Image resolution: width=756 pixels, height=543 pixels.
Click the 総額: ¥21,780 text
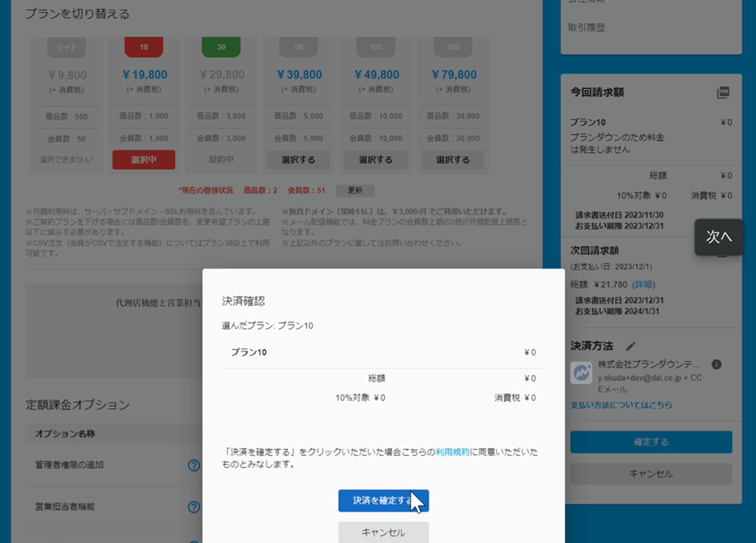pyautogui.click(x=599, y=284)
